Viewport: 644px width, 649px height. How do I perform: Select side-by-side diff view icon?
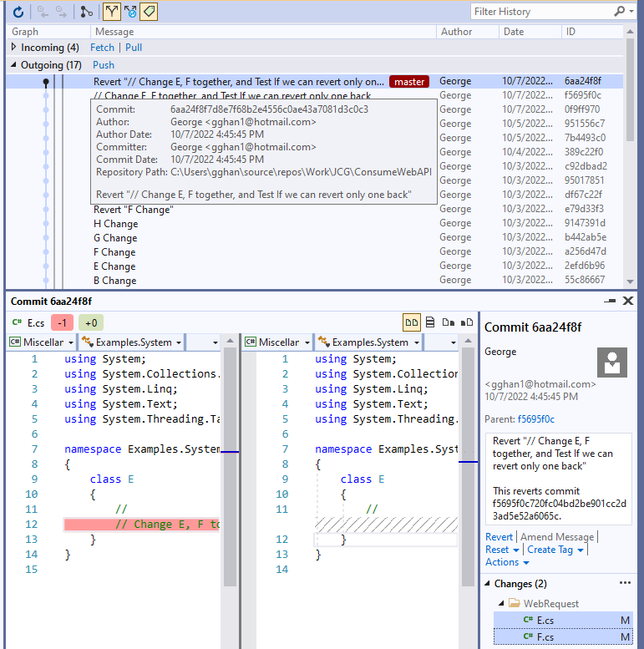[411, 322]
